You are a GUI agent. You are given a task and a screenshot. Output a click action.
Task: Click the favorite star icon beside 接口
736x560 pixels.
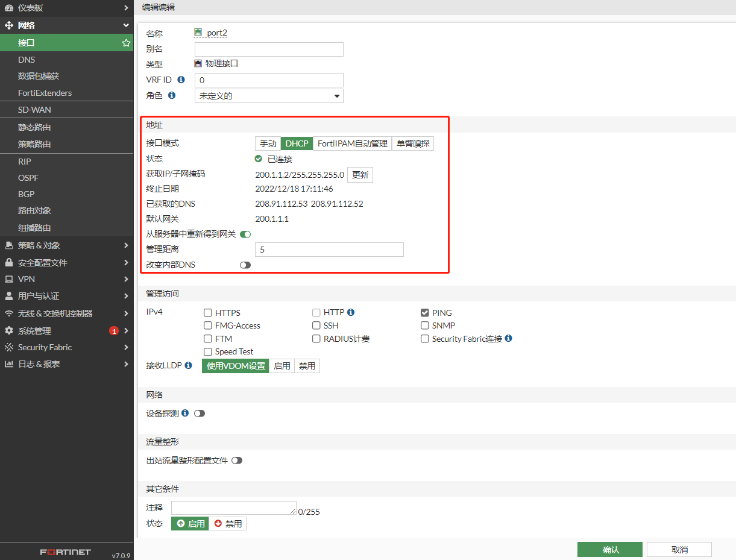(x=126, y=43)
